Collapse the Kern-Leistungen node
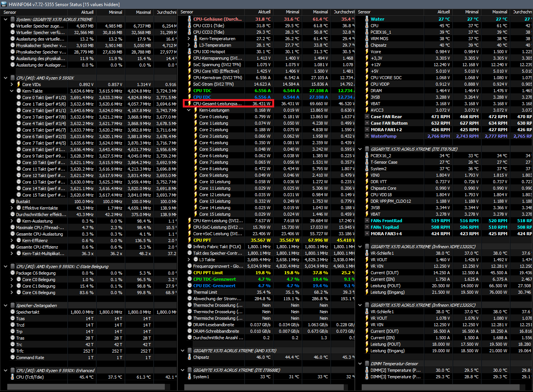This screenshot has height=392, width=533. [x=189, y=110]
